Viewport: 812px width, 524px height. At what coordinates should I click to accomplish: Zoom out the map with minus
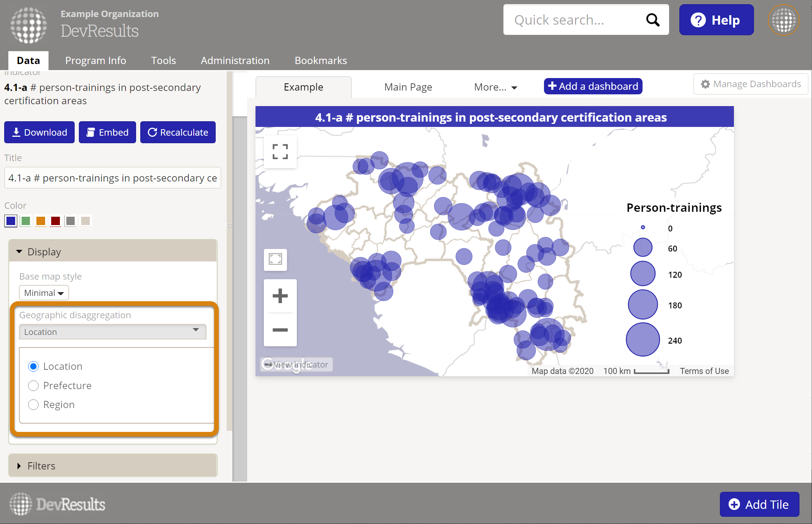280,330
